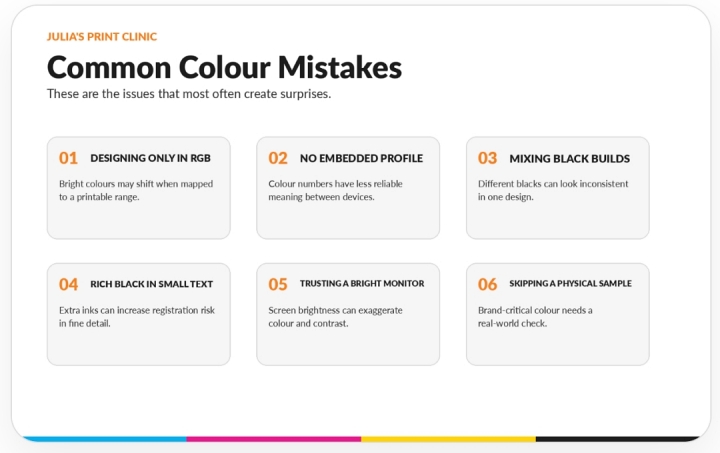
Task: Click the orange 06 number
Action: (x=487, y=285)
